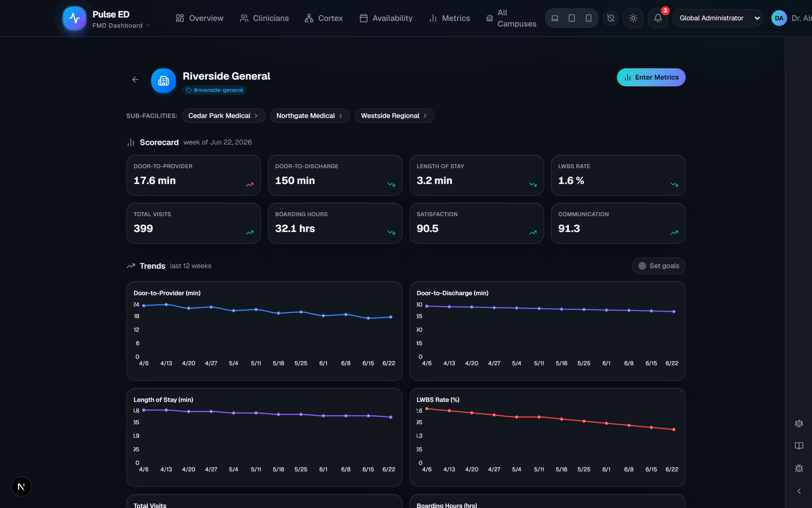Image resolution: width=812 pixels, height=508 pixels.
Task: Switch to laptop preview mode
Action: click(x=555, y=18)
